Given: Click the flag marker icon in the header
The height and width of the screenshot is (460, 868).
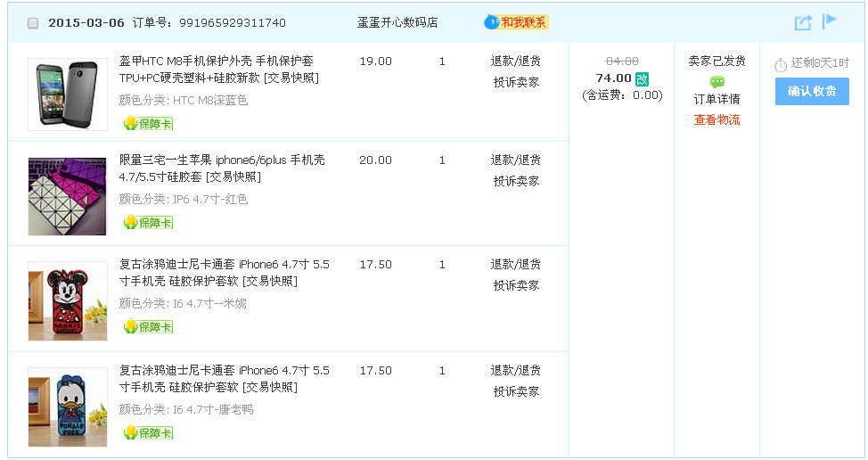Looking at the screenshot, I should 830,21.
